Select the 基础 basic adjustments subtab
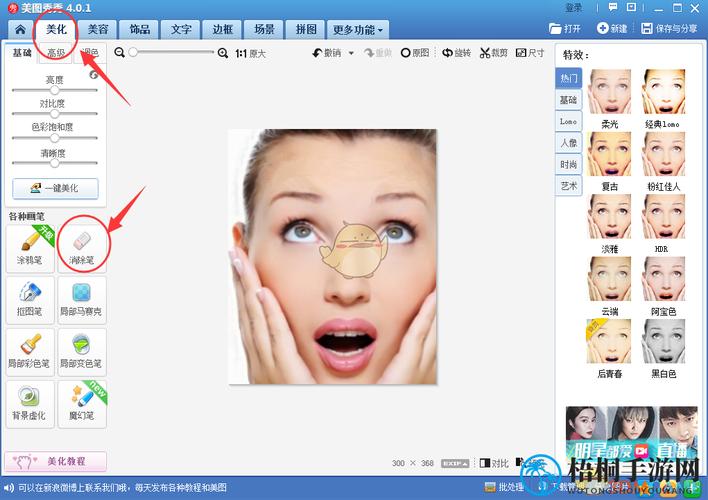Screen dimensions: 708x500 pyautogui.click(x=22, y=53)
